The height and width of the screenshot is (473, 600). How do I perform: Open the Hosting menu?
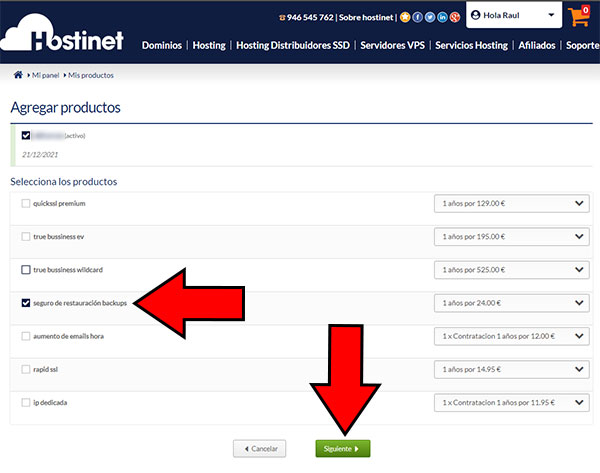coord(209,45)
